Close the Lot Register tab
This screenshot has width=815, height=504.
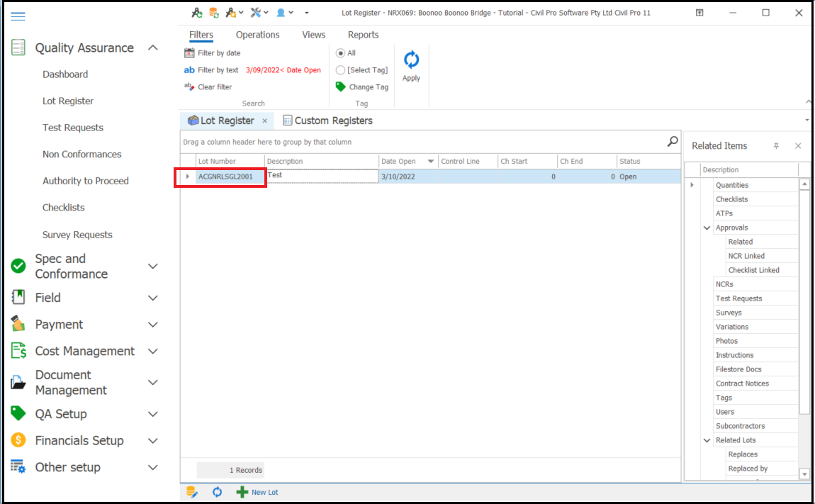tap(264, 121)
